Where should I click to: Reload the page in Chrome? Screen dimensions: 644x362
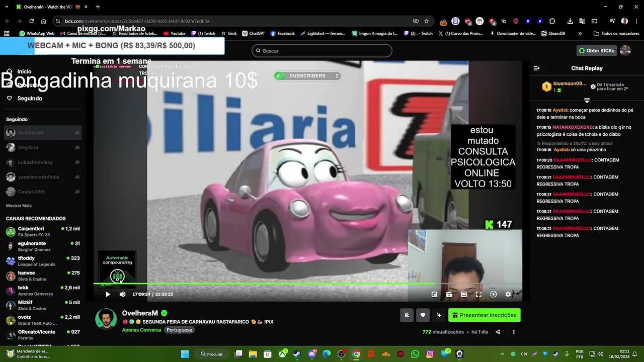pos(31,21)
